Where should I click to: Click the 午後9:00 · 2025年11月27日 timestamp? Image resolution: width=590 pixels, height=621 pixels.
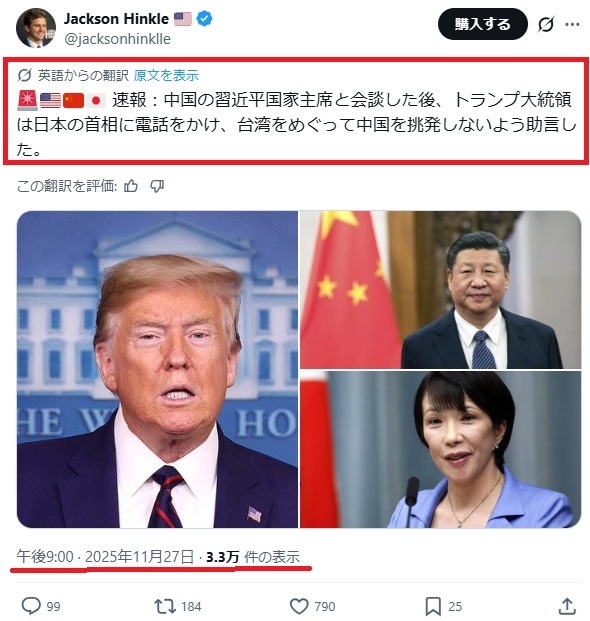105,556
